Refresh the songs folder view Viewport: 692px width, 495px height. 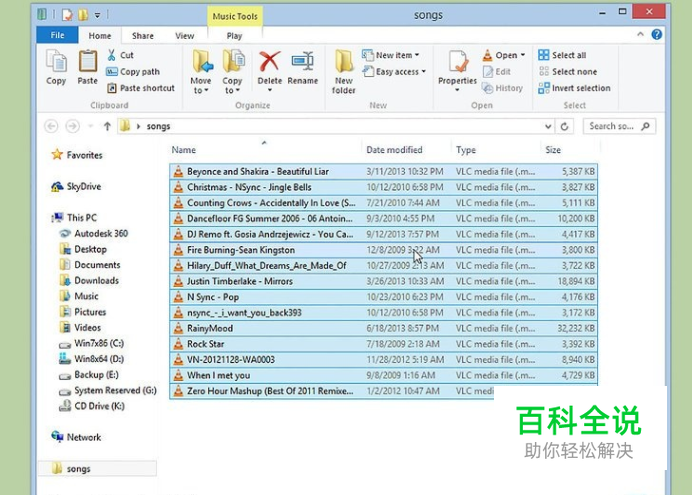click(564, 126)
